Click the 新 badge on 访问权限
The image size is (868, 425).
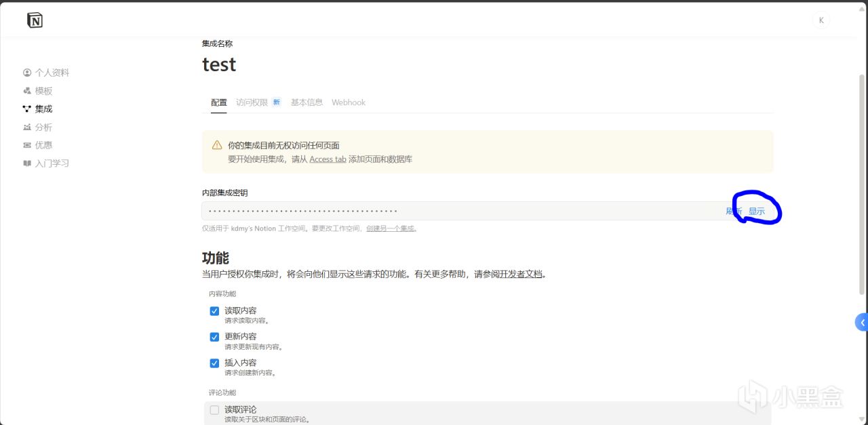277,102
